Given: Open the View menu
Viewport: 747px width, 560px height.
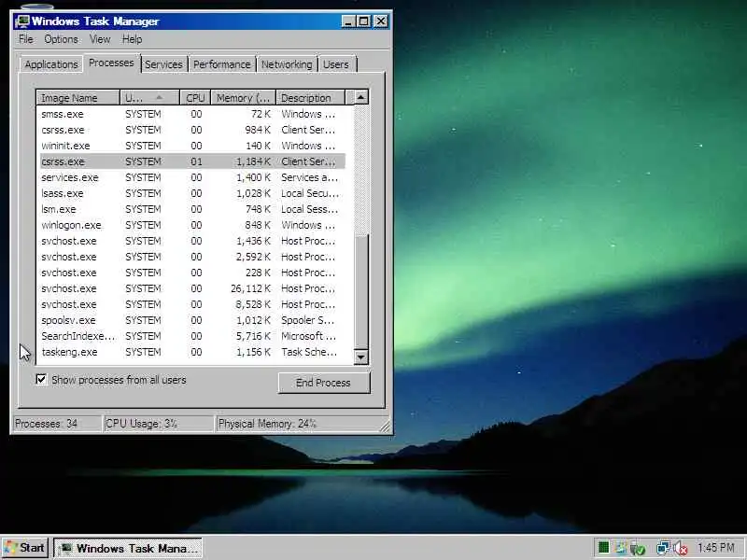Looking at the screenshot, I should pos(100,39).
